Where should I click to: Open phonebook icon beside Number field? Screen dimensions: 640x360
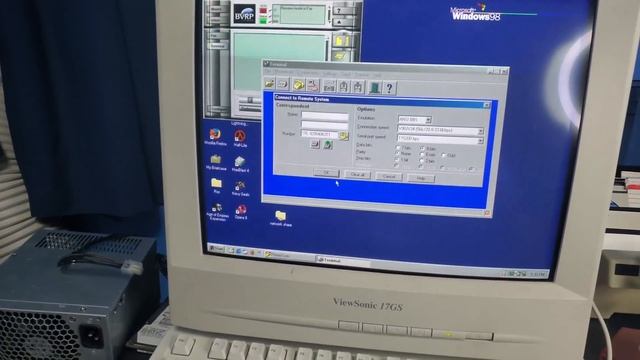tap(343, 136)
